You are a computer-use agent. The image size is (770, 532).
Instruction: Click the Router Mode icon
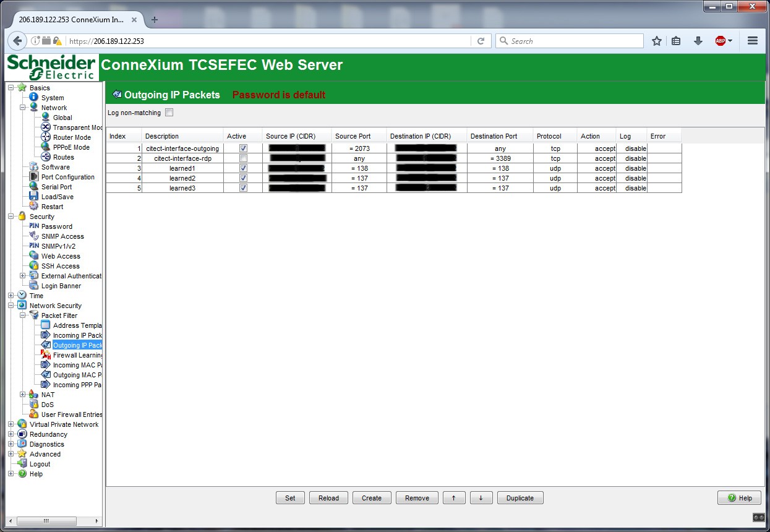46,137
